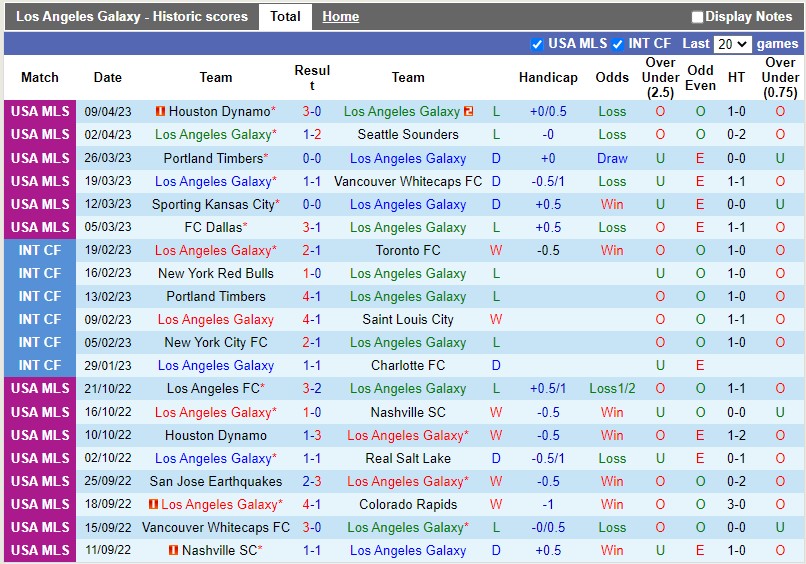Open Los Angeles FC team link
The width and height of the screenshot is (806, 564).
point(213,388)
